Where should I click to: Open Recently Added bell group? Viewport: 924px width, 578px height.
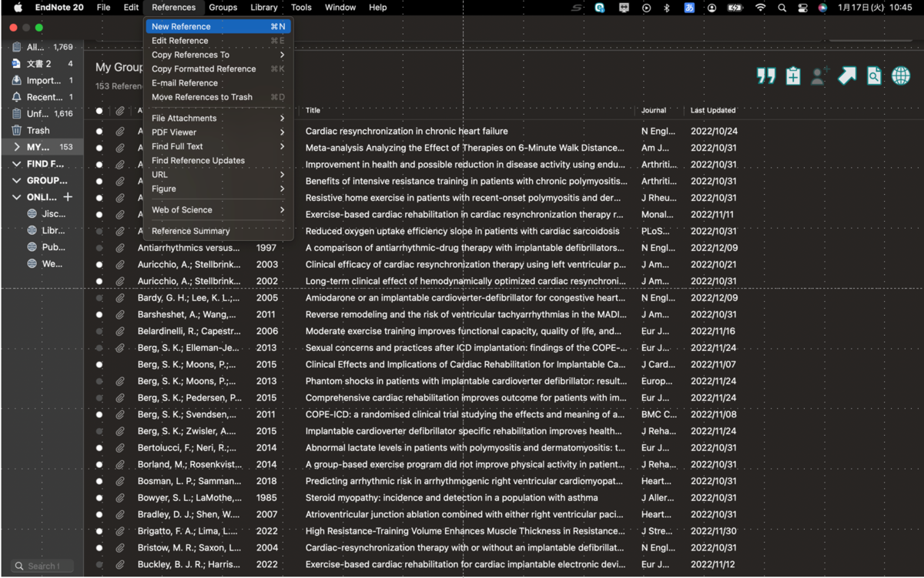pos(42,97)
